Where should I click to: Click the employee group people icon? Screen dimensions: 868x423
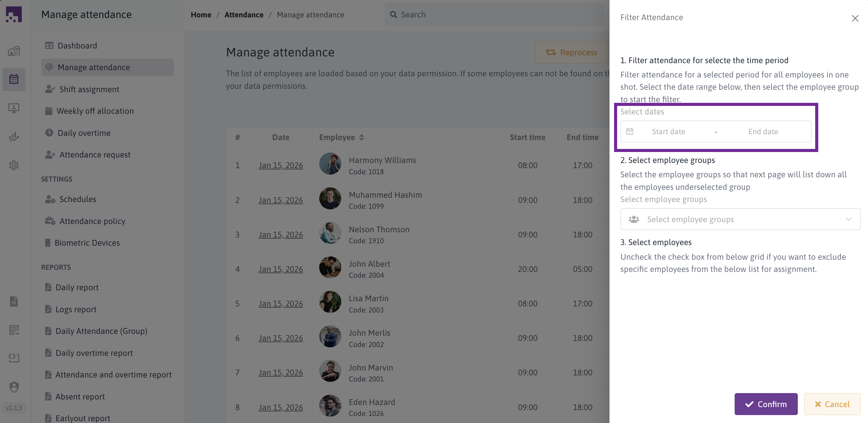[x=634, y=219]
